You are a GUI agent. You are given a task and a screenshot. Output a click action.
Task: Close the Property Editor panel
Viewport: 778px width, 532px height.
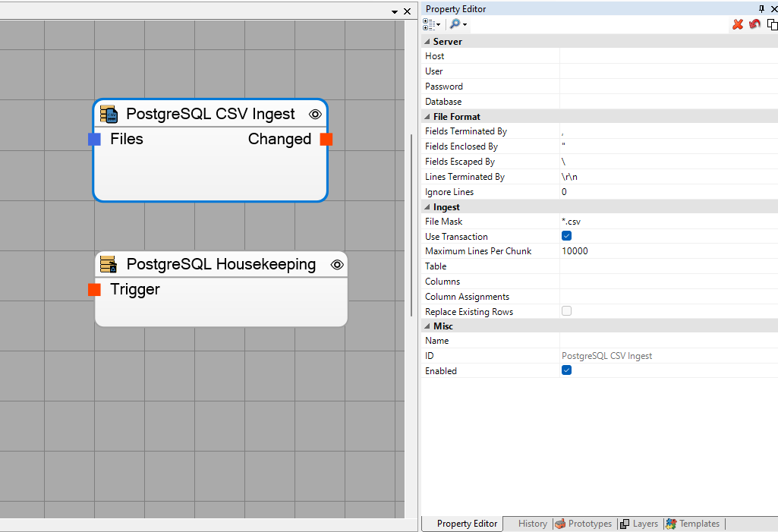point(773,9)
